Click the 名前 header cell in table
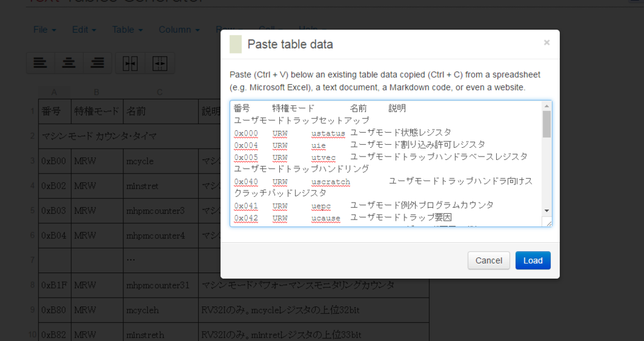Image resolution: width=644 pixels, height=341 pixels. coord(160,111)
